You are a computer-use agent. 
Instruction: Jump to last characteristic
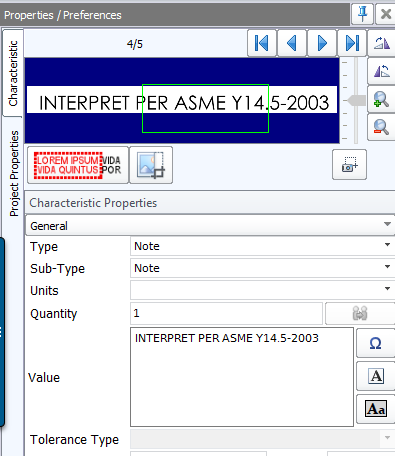coord(352,43)
